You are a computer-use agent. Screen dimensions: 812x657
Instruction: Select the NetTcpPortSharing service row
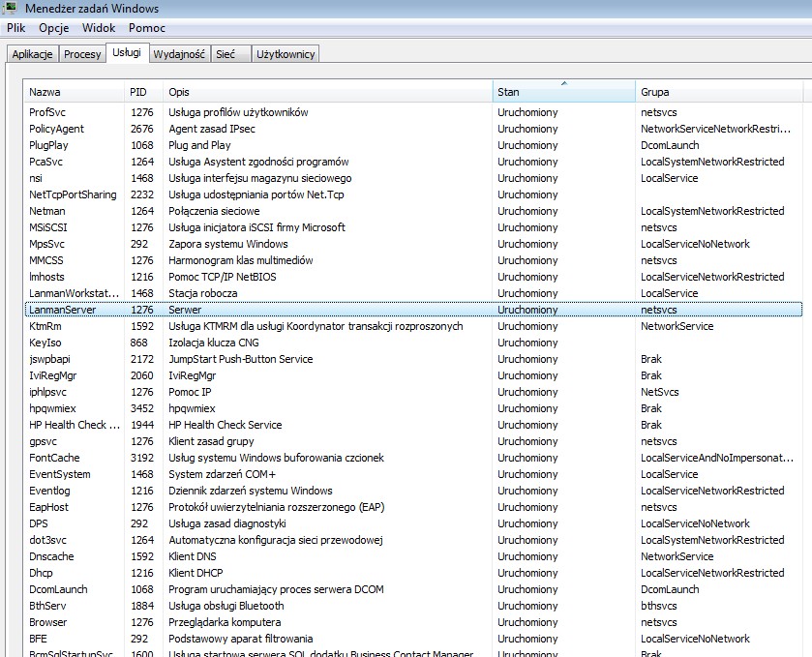pyautogui.click(x=413, y=194)
